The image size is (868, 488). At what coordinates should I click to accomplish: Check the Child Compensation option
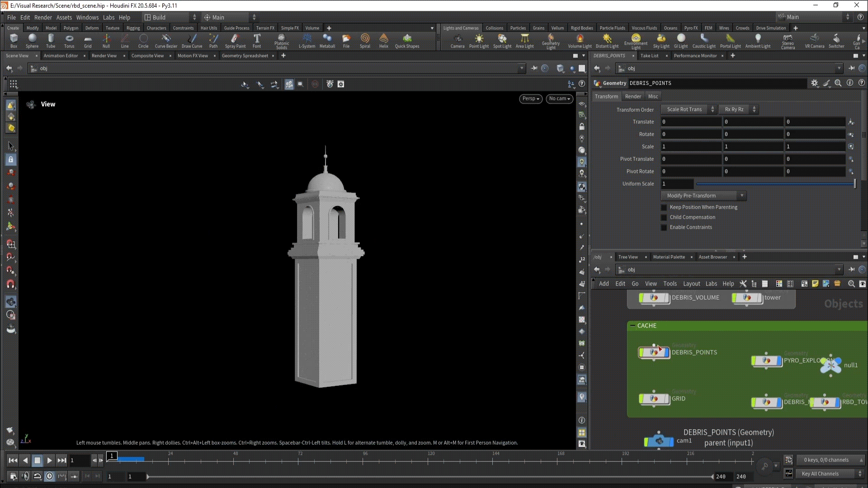click(664, 217)
